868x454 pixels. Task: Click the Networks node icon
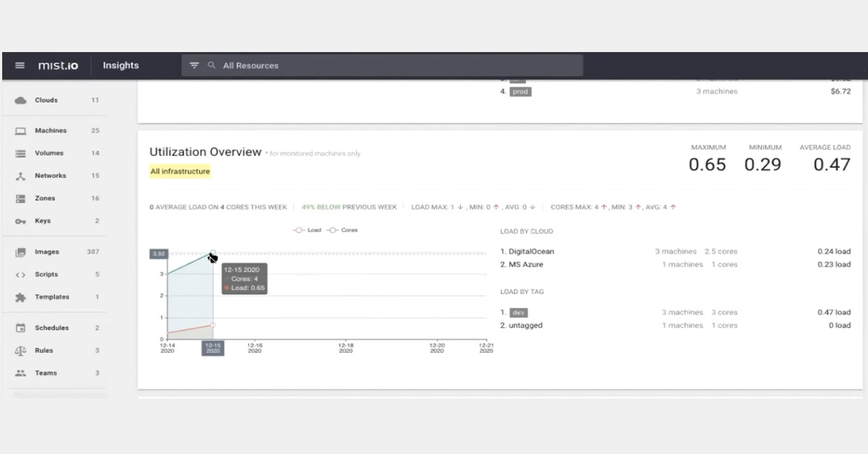click(20, 176)
